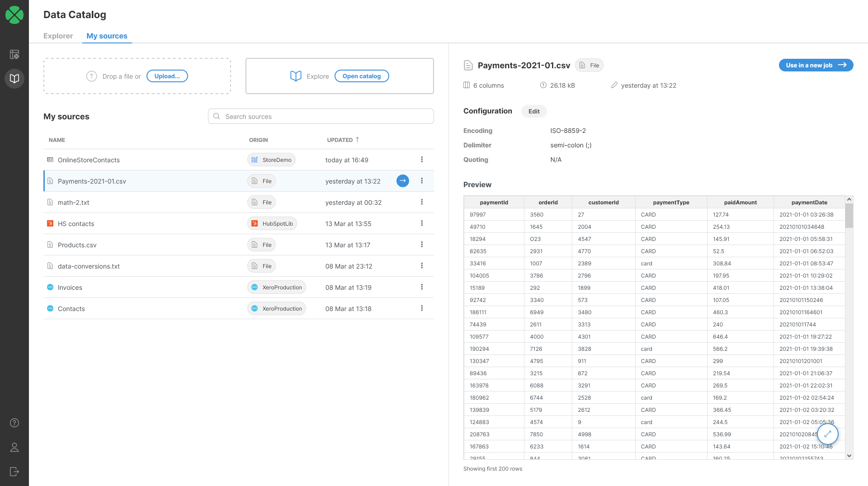Open more options for data-conversions.txt
Screen dimensions: 868x486
pyautogui.click(x=422, y=266)
